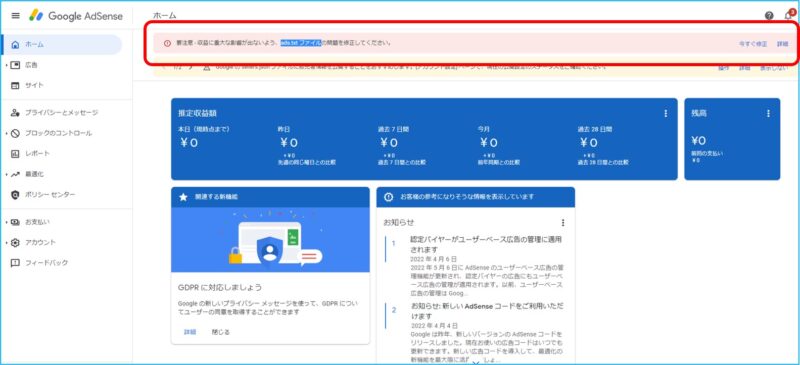Expand お支払い in the sidebar
The height and width of the screenshot is (365, 800).
tap(6, 222)
